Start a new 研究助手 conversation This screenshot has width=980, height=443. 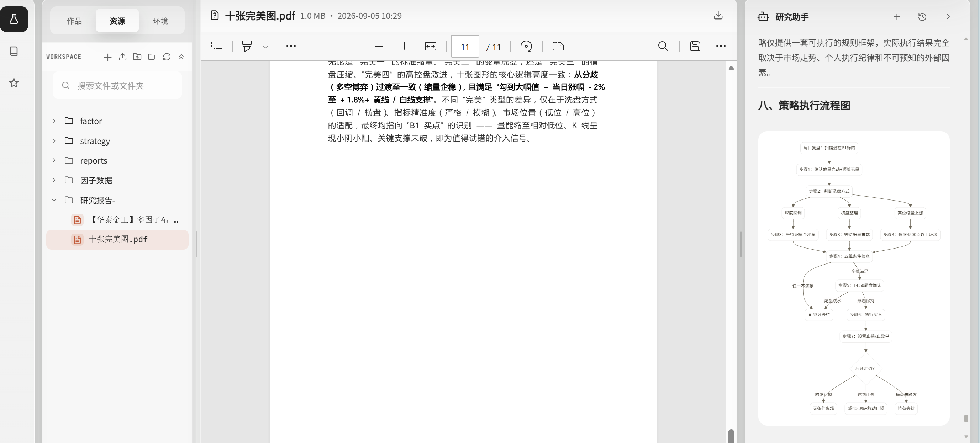click(897, 17)
